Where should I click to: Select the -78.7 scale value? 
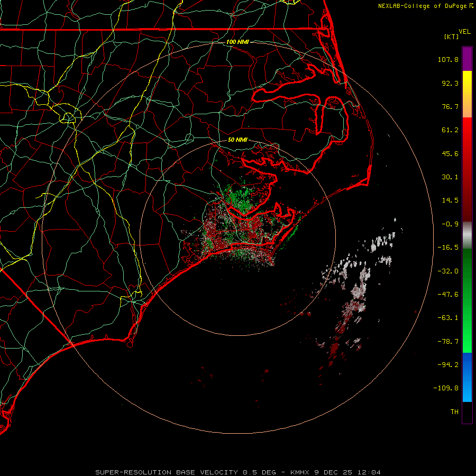click(x=448, y=342)
